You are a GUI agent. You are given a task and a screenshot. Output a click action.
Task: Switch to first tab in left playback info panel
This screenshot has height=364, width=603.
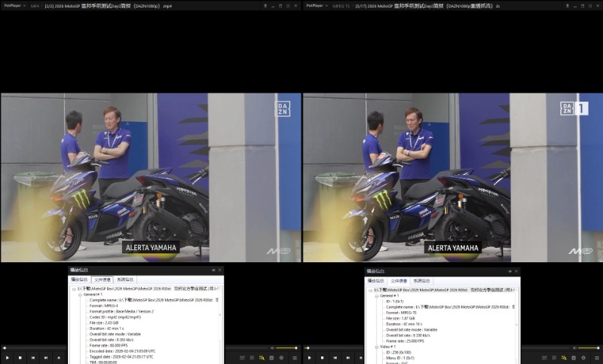tap(79, 280)
